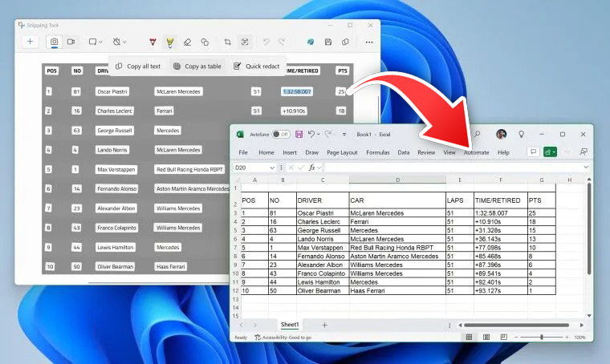
Task: Save the snip with the floppy disk icon
Action: coord(328,42)
